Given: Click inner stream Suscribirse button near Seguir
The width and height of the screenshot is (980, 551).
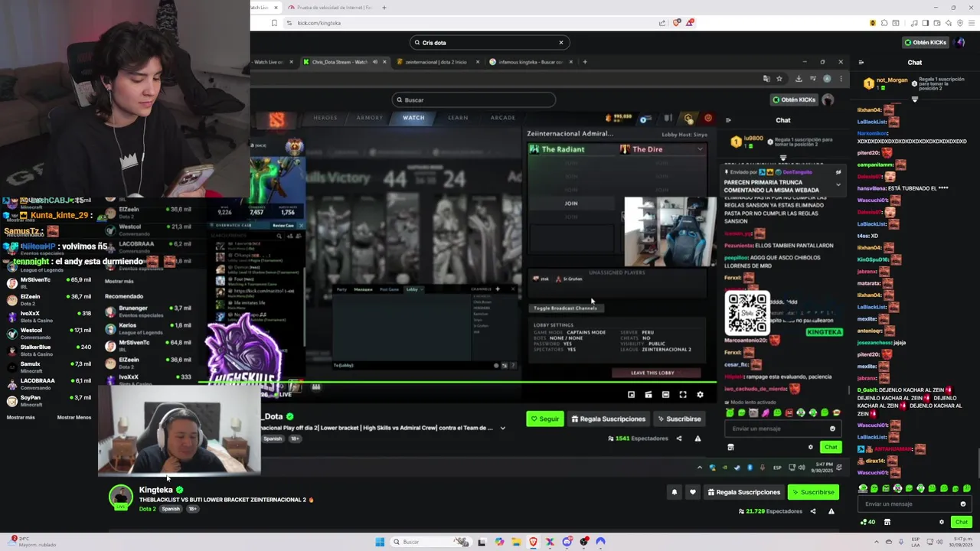Looking at the screenshot, I should [x=679, y=419].
